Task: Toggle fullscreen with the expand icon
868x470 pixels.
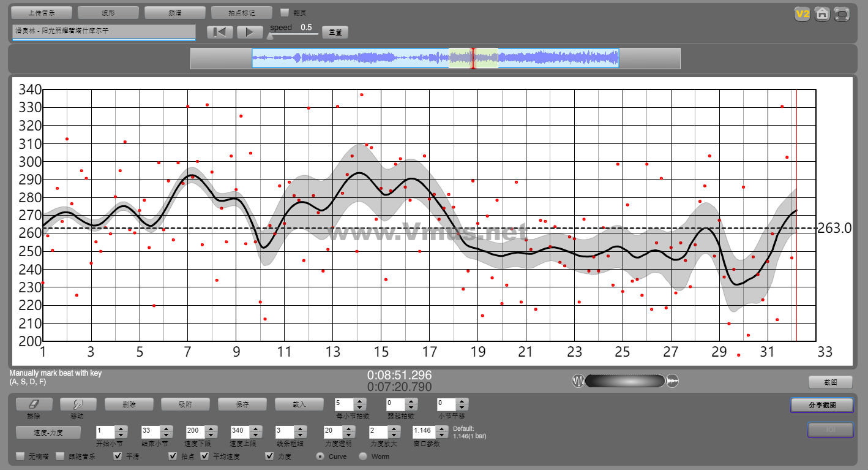Action: pos(842,13)
